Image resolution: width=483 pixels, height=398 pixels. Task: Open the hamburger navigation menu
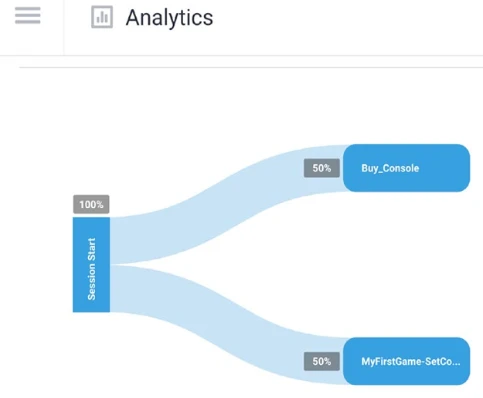pos(28,15)
